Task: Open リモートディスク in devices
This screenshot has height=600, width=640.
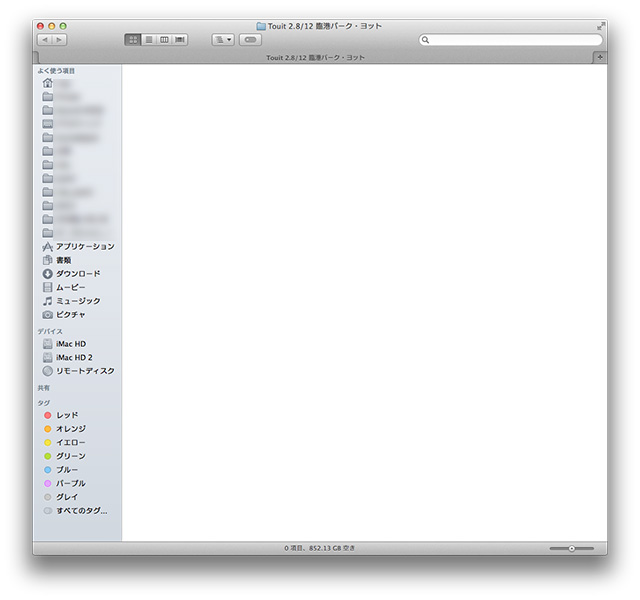Action: 78,371
